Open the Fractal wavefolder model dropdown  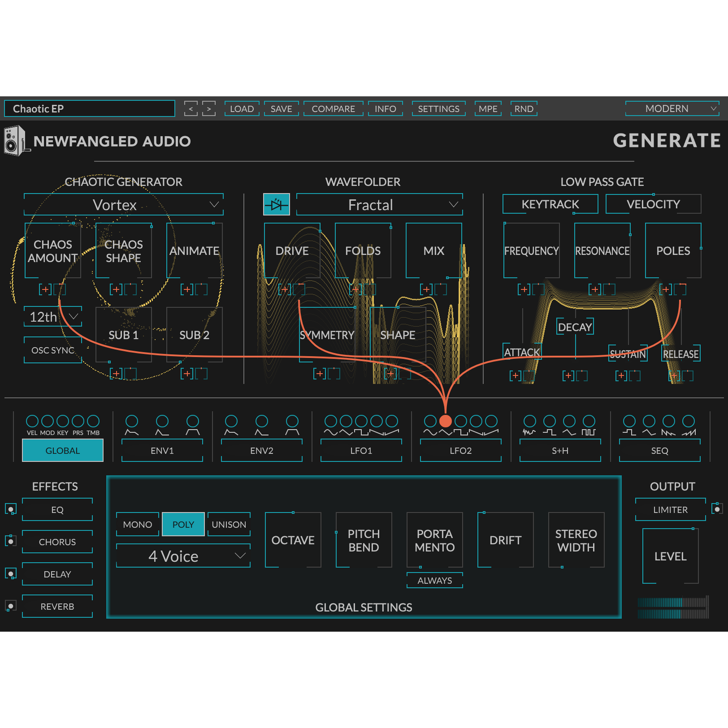point(379,205)
